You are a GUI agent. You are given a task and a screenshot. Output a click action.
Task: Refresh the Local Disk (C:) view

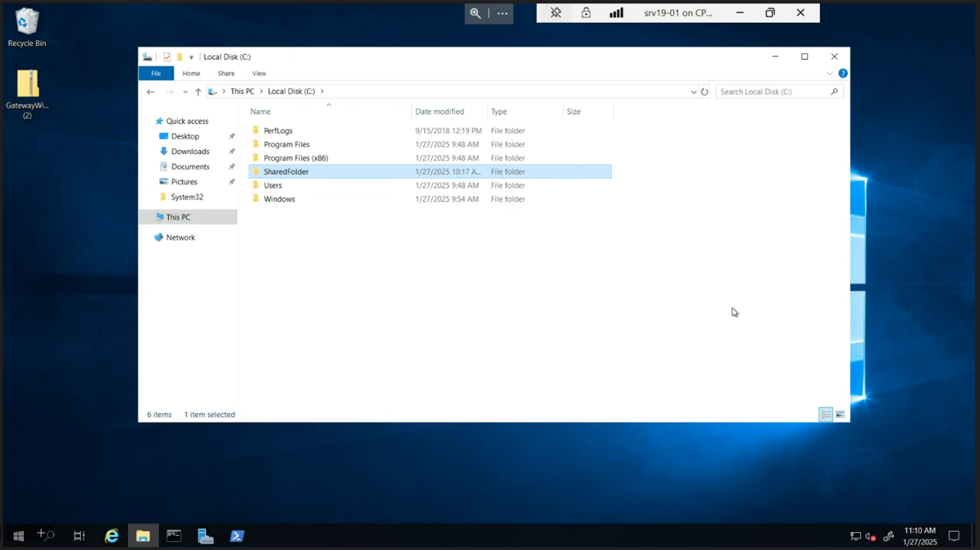pos(705,91)
